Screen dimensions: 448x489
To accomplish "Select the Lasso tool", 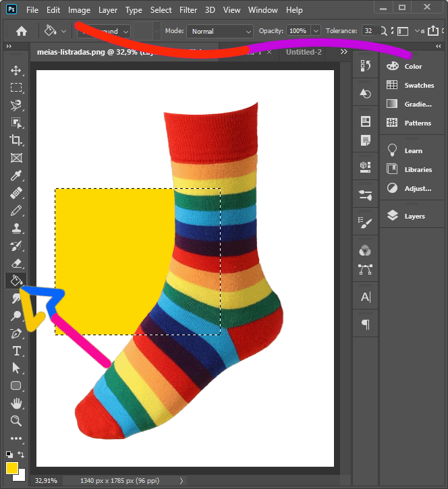I will [16, 105].
